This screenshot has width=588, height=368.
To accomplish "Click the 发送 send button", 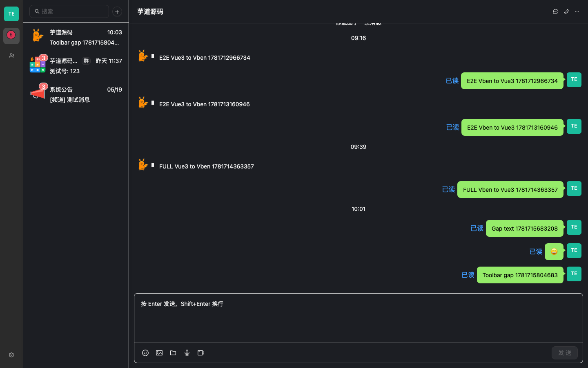I will [x=565, y=353].
